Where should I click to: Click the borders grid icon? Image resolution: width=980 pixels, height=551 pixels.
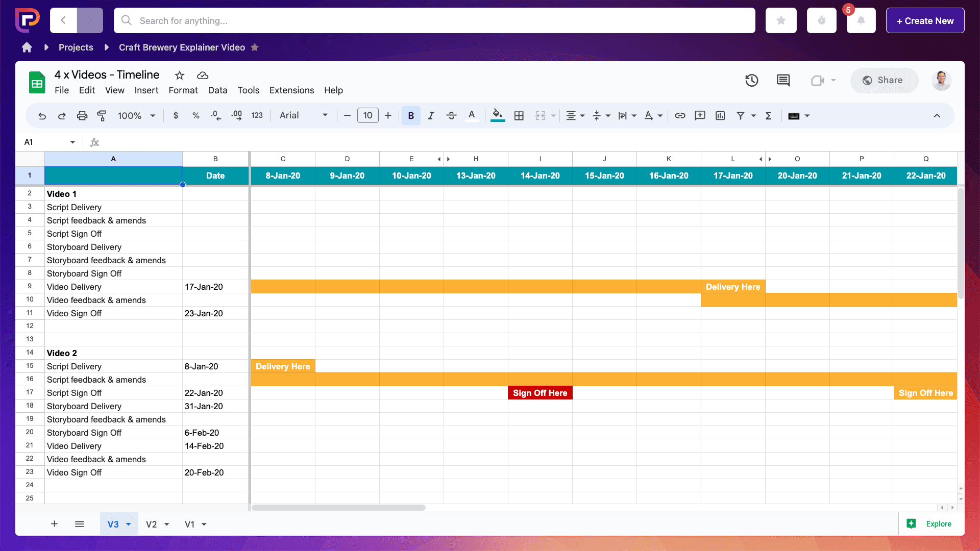pyautogui.click(x=519, y=116)
